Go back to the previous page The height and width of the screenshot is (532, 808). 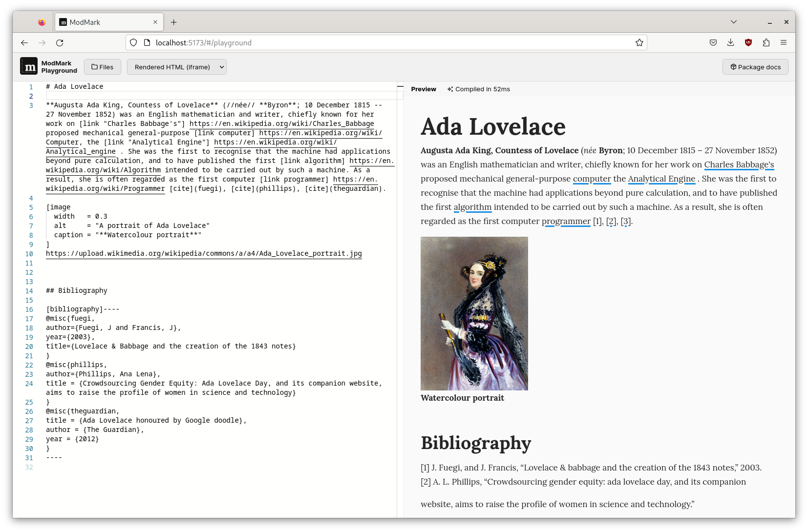tap(24, 43)
